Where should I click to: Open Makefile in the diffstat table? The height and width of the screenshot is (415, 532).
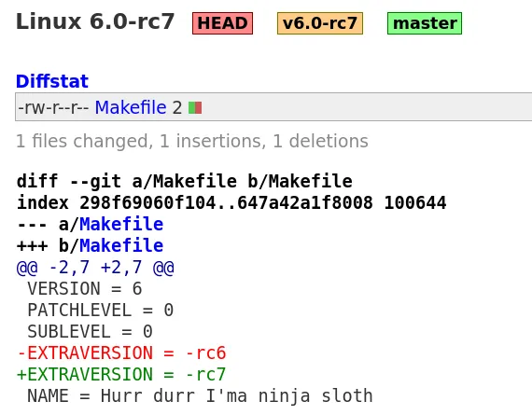click(131, 107)
